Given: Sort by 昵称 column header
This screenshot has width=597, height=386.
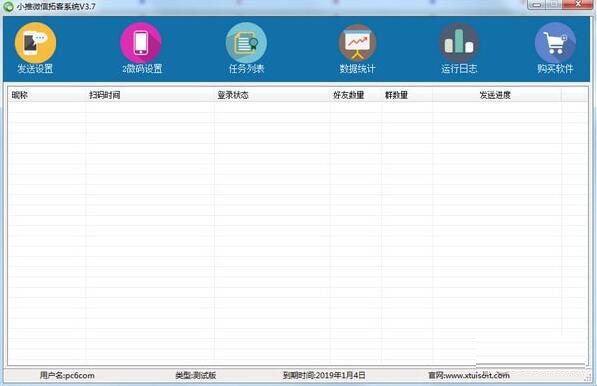Looking at the screenshot, I should [47, 95].
